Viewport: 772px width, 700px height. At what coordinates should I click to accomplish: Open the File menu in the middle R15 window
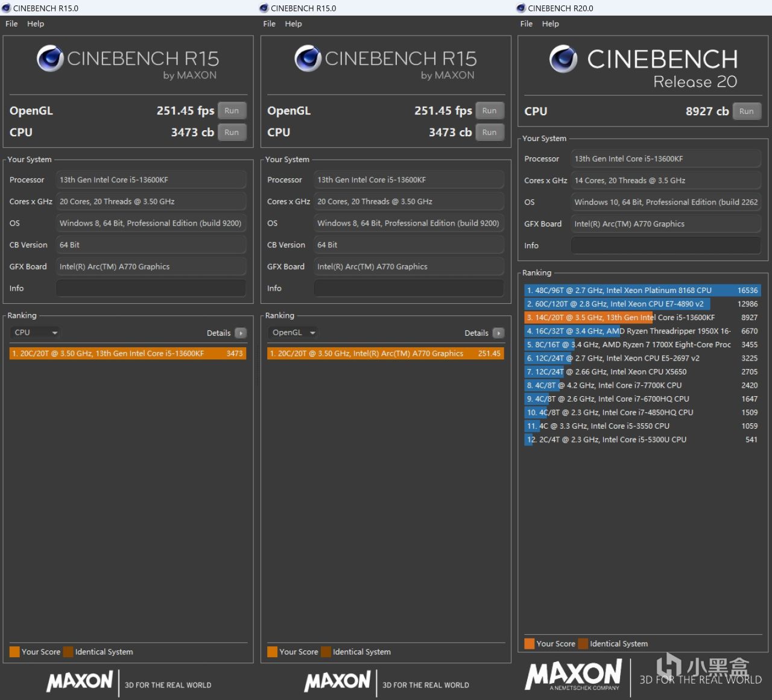tap(269, 24)
